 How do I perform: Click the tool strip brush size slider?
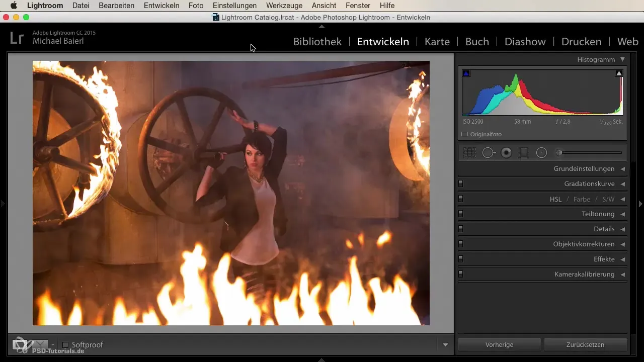[x=589, y=153]
